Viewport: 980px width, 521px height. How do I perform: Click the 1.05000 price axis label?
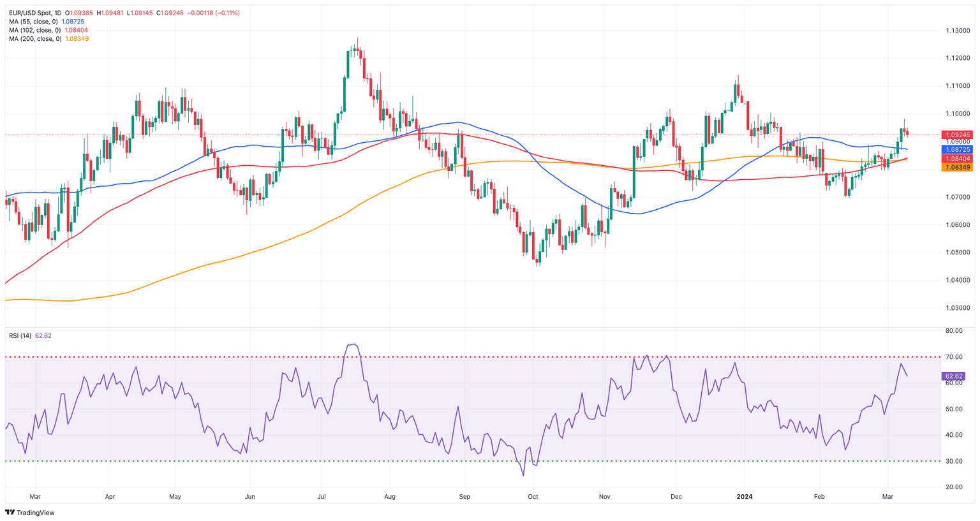(x=958, y=252)
